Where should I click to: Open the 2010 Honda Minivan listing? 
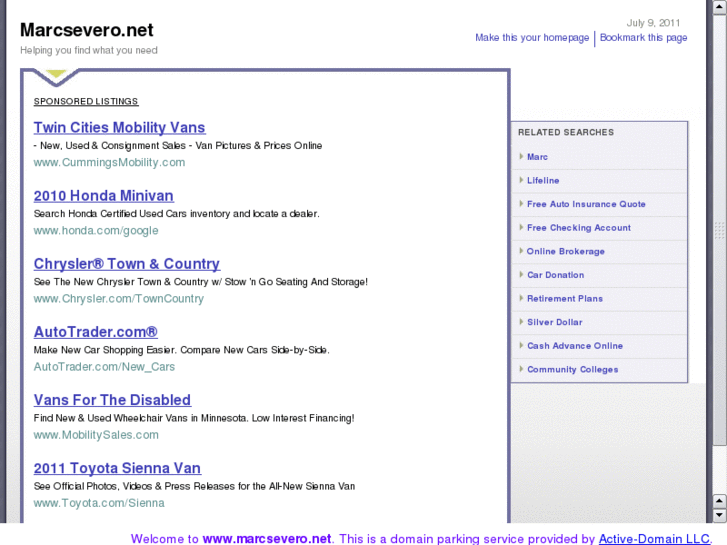point(103,196)
